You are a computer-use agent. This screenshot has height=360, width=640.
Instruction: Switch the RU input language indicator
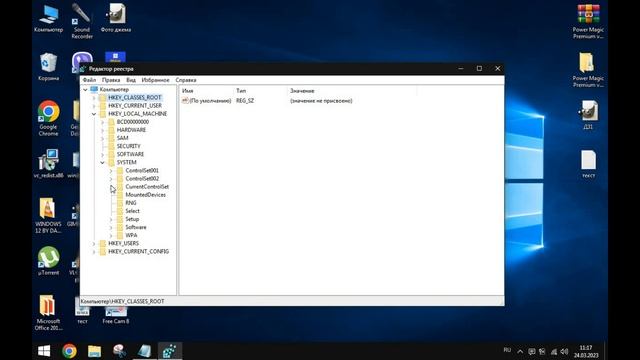[507, 350]
